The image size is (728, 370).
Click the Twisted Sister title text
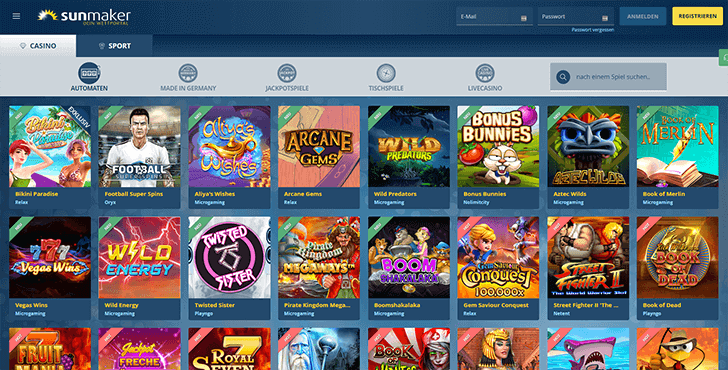[214, 305]
